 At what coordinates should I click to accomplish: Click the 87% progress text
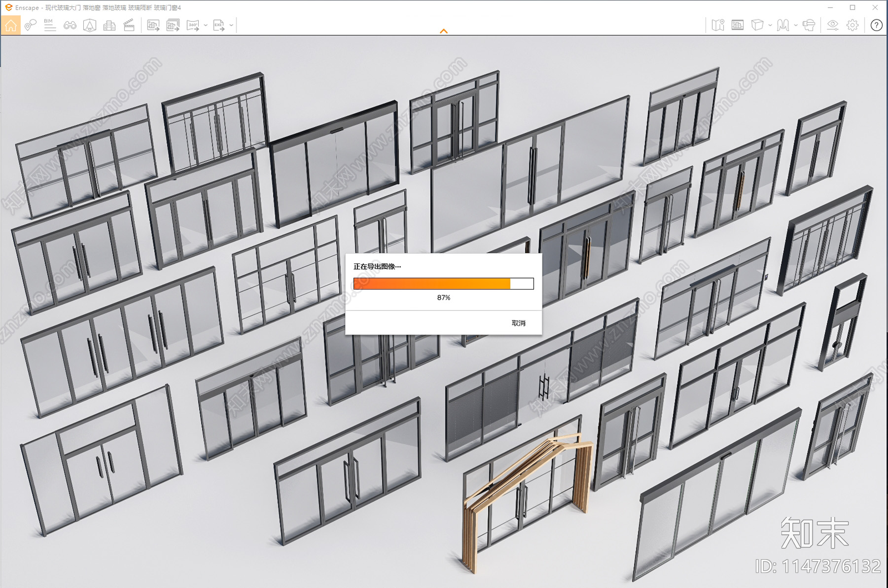coord(443,298)
